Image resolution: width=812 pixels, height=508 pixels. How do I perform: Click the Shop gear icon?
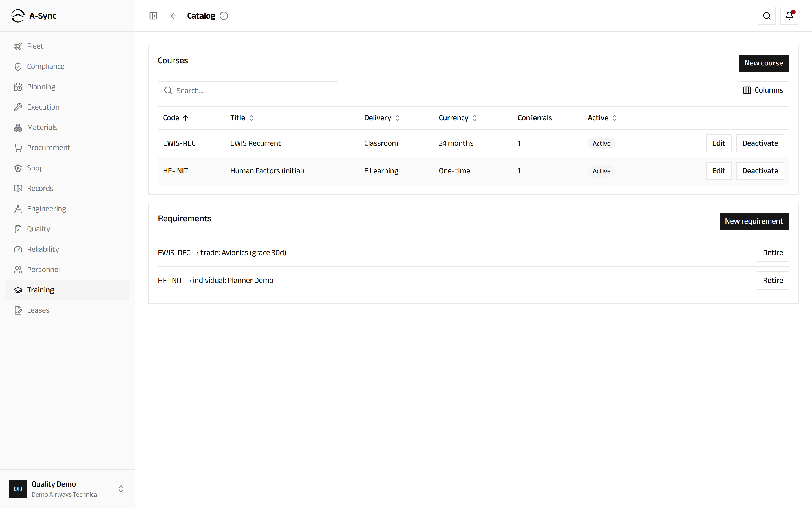click(18, 168)
